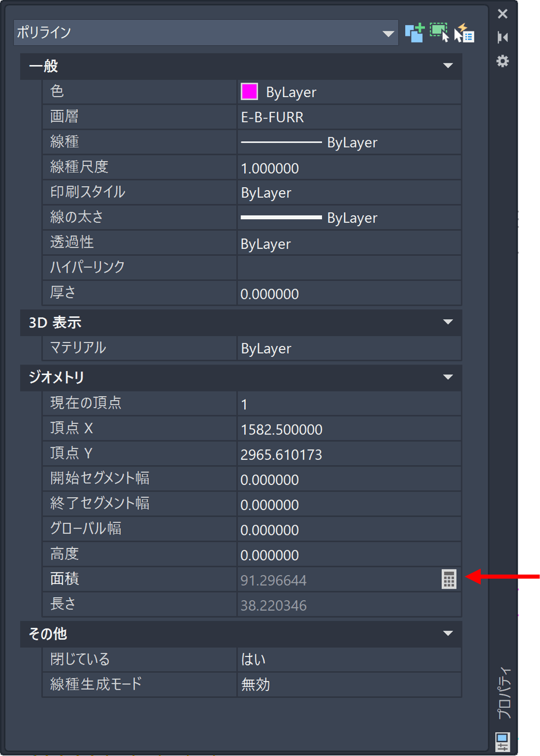
Task: Close the properties palette with the X
Action: click(x=503, y=14)
